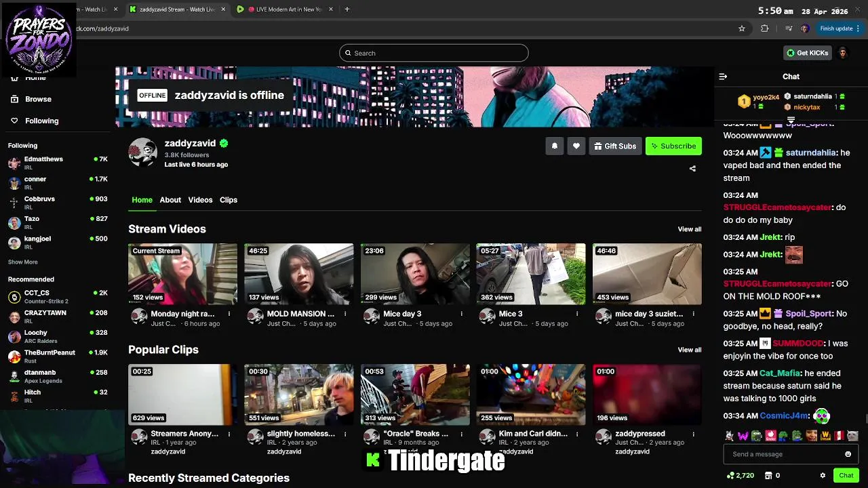Open recommended CRAZYTAWN channel
Image resolution: width=868 pixels, height=488 pixels.
click(58, 317)
